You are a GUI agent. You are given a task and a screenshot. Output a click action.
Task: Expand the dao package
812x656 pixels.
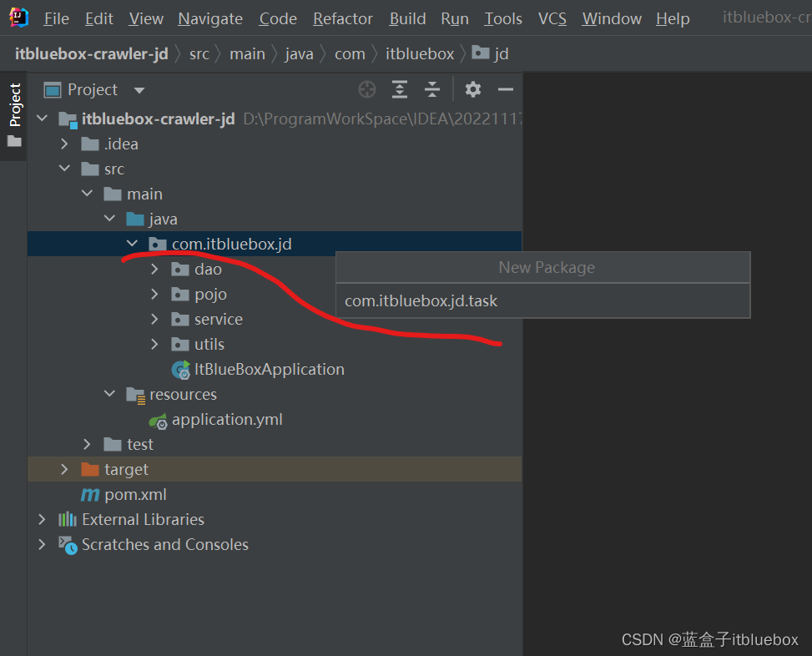pos(155,269)
